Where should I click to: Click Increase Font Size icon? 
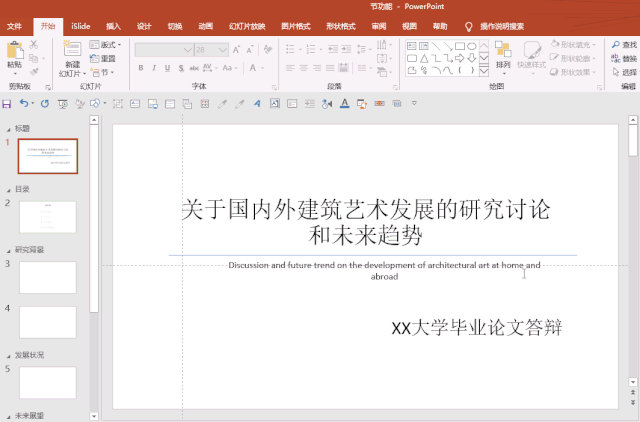tap(236, 50)
